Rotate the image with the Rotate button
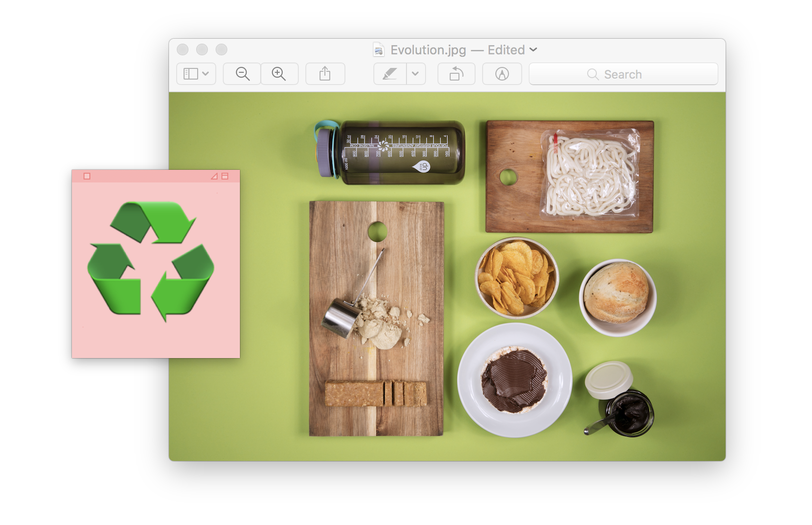 (456, 74)
